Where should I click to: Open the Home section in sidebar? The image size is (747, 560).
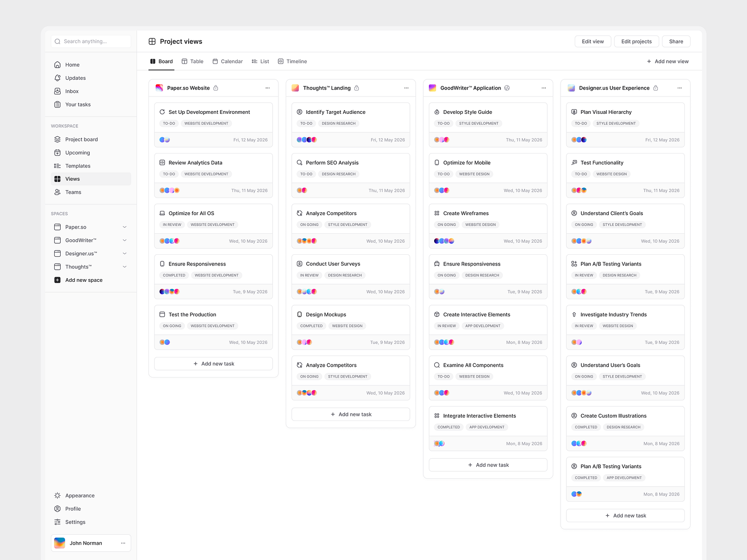pyautogui.click(x=72, y=64)
